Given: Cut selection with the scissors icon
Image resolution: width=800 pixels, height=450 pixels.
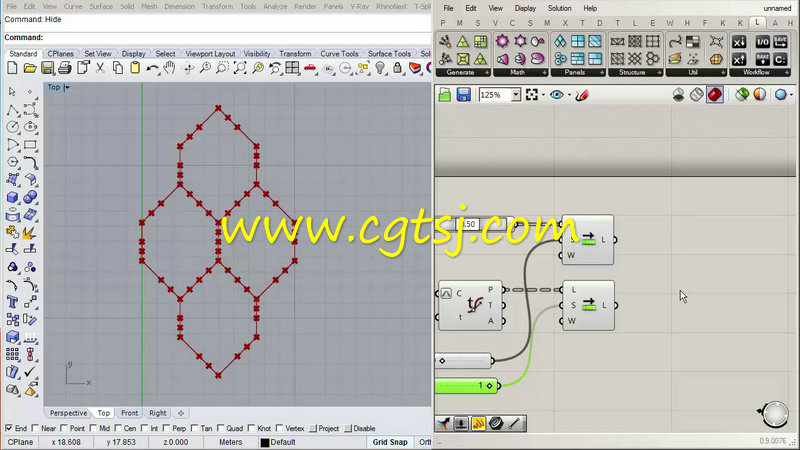Looking at the screenshot, I should (100, 68).
